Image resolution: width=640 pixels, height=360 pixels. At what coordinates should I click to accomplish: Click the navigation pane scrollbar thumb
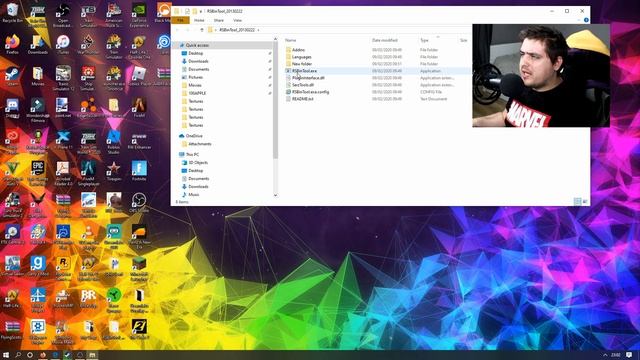(x=276, y=100)
